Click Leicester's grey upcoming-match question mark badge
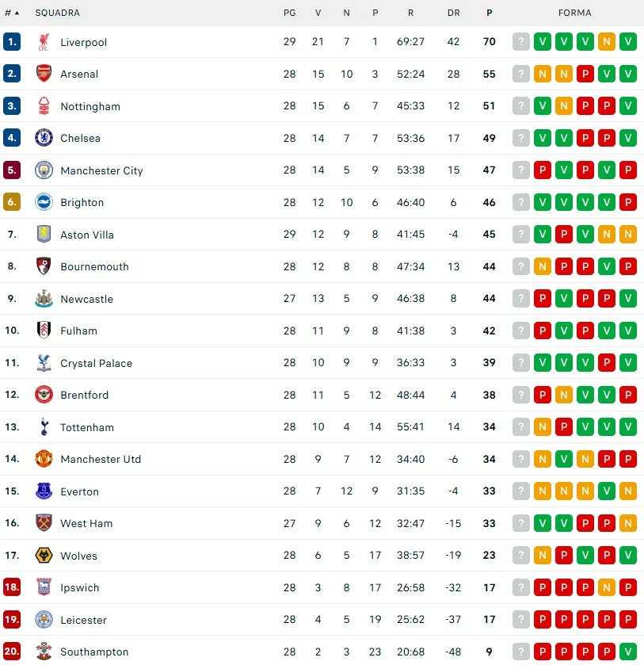 pyautogui.click(x=520, y=620)
